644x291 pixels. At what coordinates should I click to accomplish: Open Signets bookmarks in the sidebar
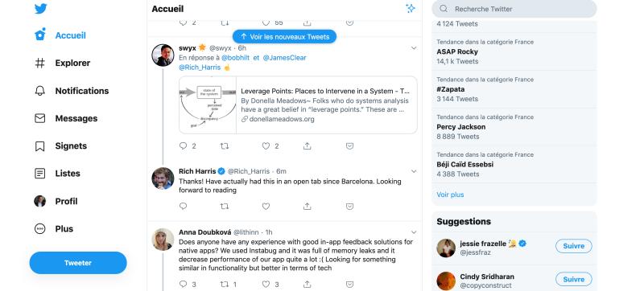pyautogui.click(x=61, y=146)
